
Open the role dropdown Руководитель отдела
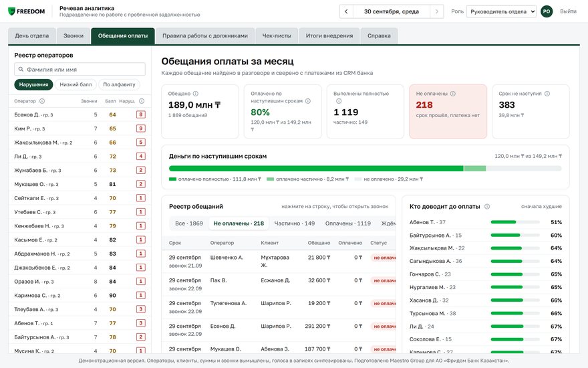[501, 11]
